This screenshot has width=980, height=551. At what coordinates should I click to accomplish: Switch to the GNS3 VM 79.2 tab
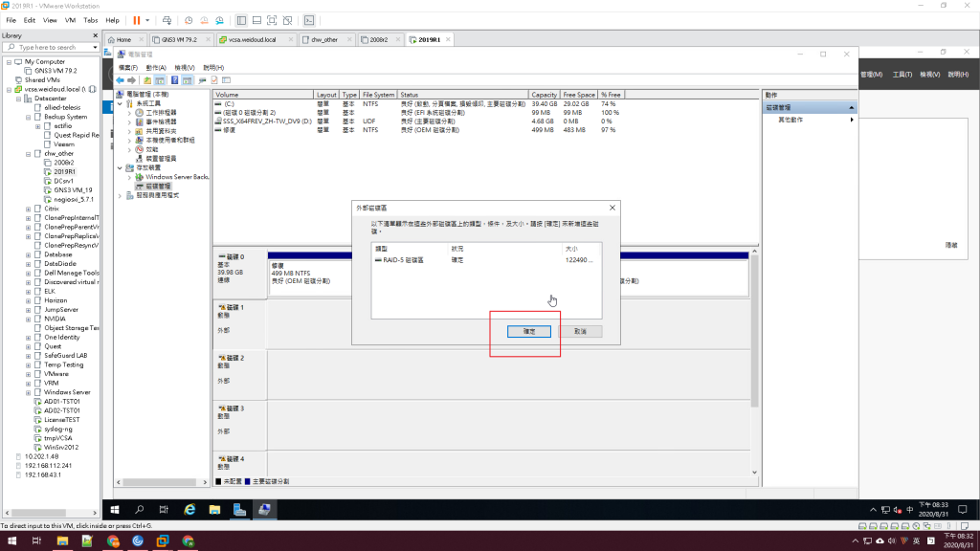pyautogui.click(x=179, y=39)
